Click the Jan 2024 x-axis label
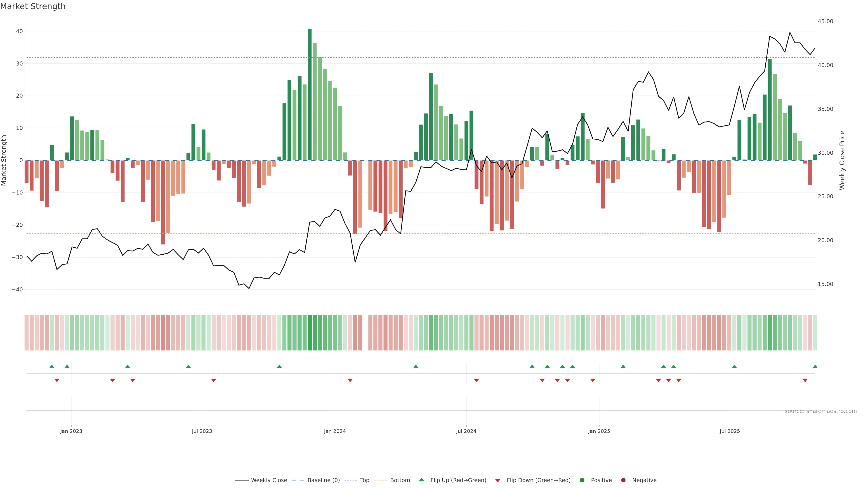This screenshot has width=868, height=488. (335, 431)
